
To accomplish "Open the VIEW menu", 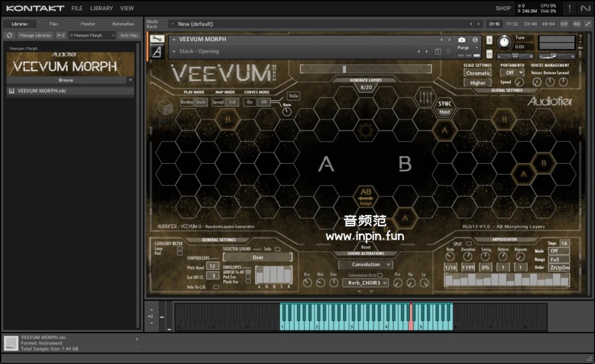I will click(x=127, y=8).
